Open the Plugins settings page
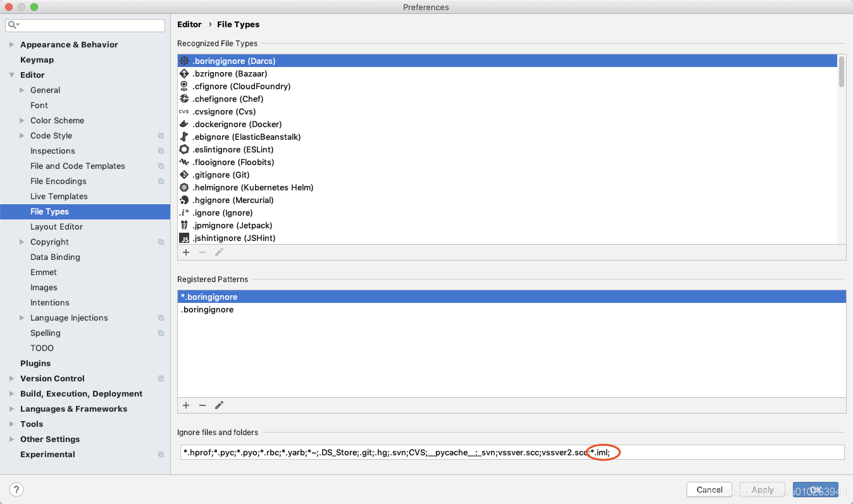The width and height of the screenshot is (853, 504). pos(35,363)
